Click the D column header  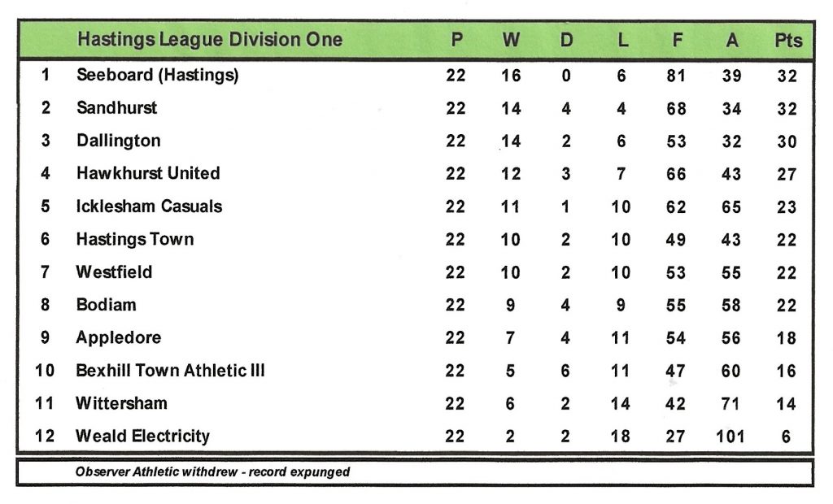pos(566,41)
